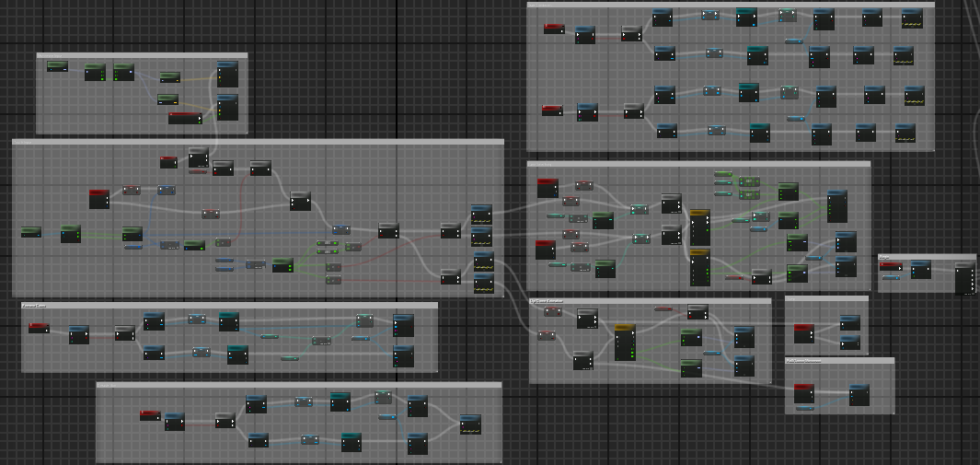Click the red event node in top-left group

184,117
